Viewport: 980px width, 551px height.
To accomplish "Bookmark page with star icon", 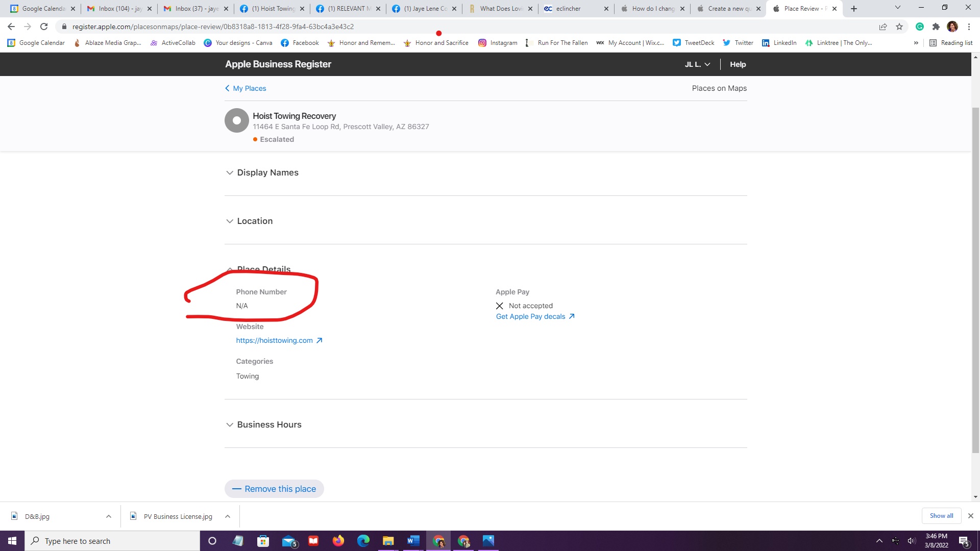I will [899, 27].
